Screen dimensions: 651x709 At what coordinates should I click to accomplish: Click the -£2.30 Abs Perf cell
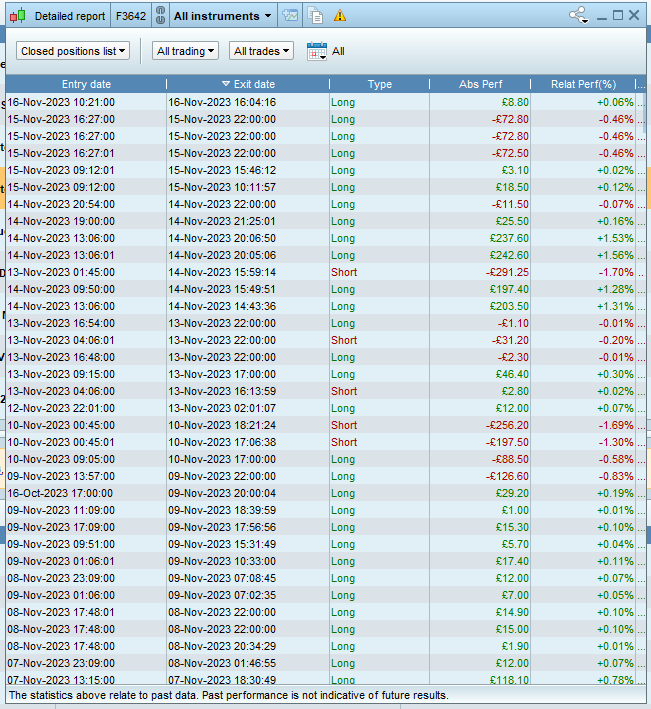(x=513, y=357)
